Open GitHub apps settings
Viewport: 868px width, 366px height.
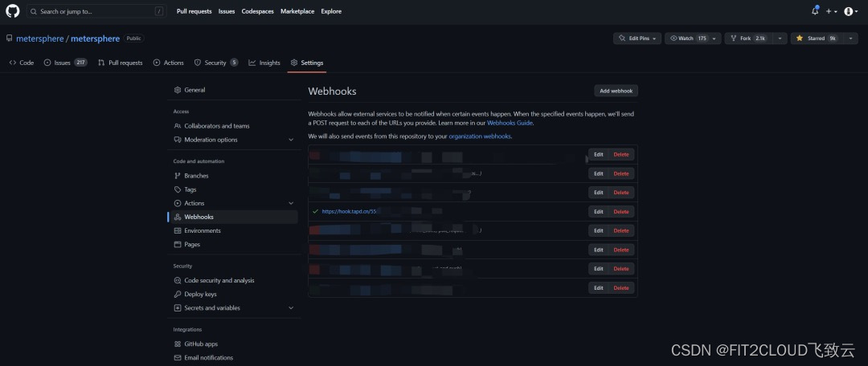[232, 344]
